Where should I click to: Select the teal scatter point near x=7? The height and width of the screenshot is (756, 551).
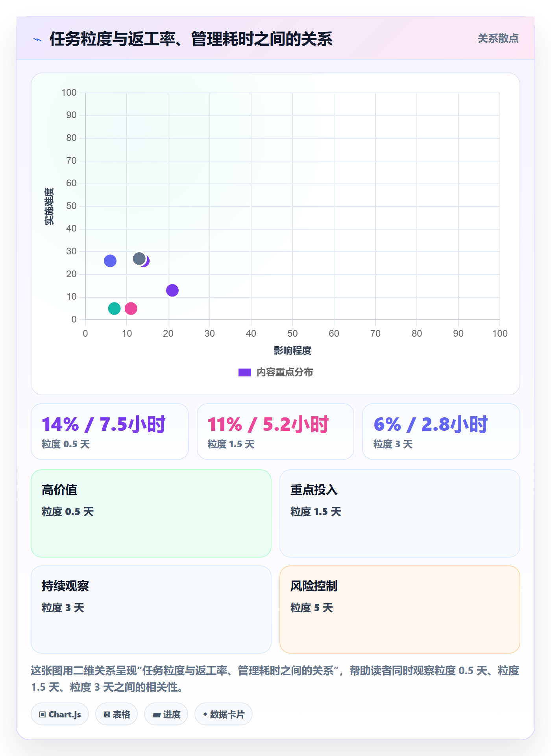point(114,308)
